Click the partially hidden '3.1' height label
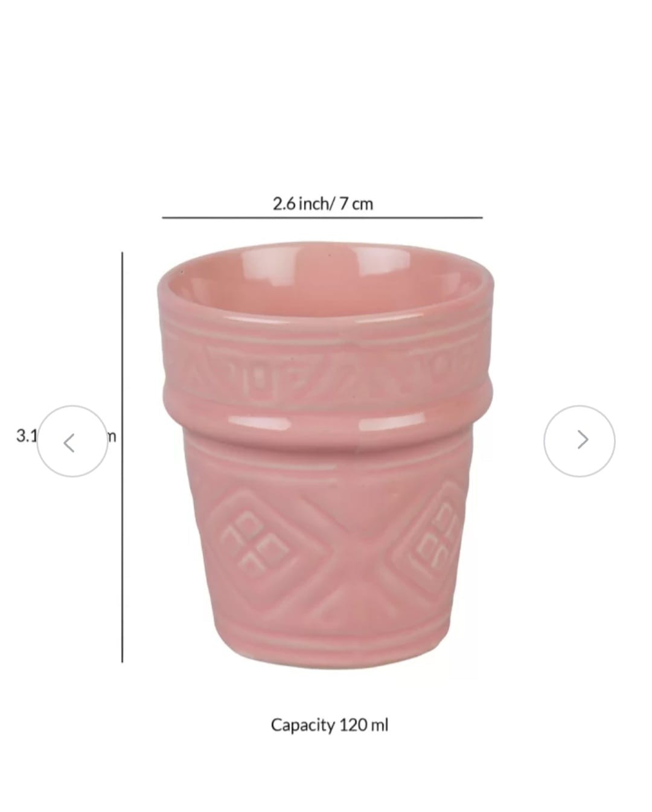This screenshot has width=652, height=812. (27, 436)
